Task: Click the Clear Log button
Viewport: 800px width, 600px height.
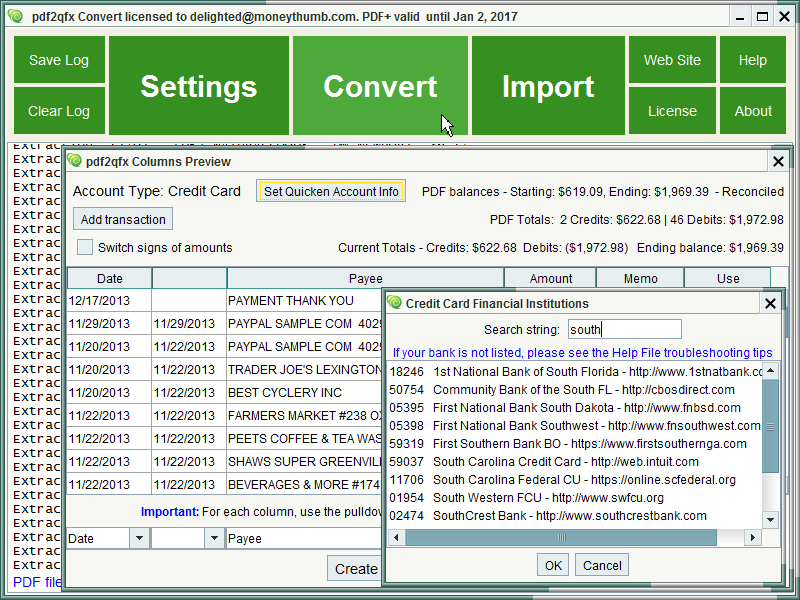Action: coord(59,111)
